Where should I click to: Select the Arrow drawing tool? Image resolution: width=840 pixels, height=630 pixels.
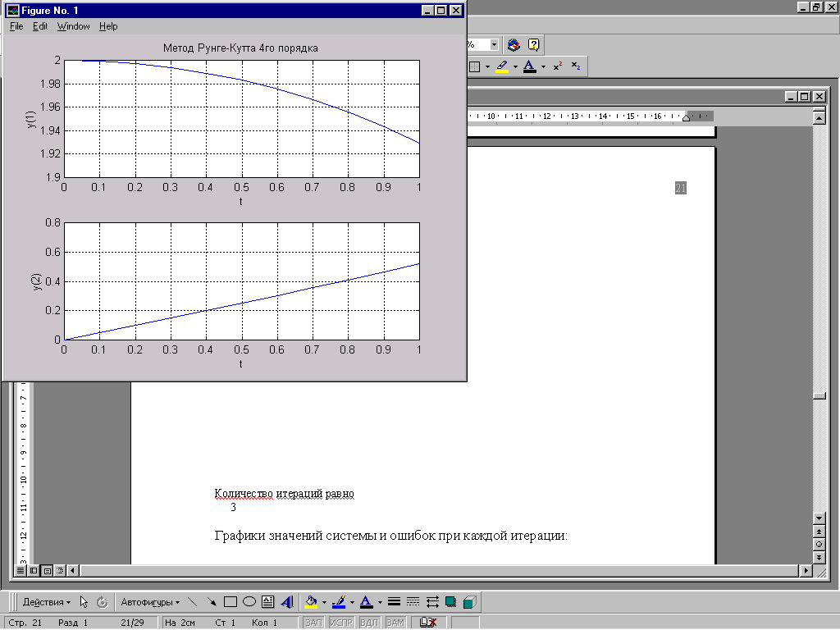point(212,601)
